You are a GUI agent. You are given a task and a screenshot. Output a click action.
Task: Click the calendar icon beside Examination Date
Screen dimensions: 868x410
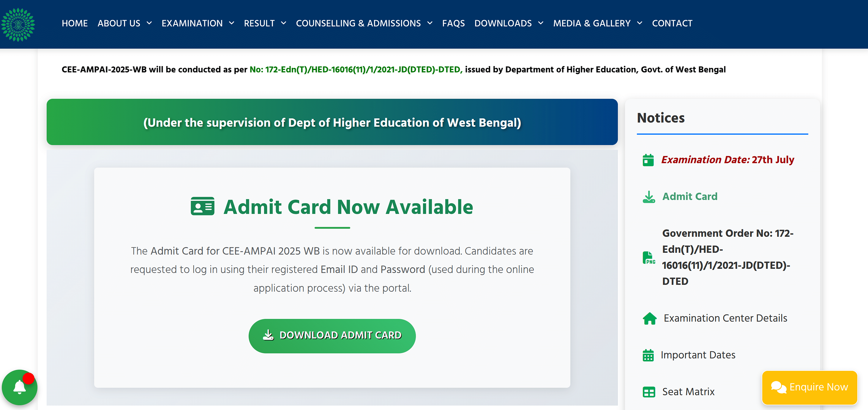pyautogui.click(x=648, y=160)
